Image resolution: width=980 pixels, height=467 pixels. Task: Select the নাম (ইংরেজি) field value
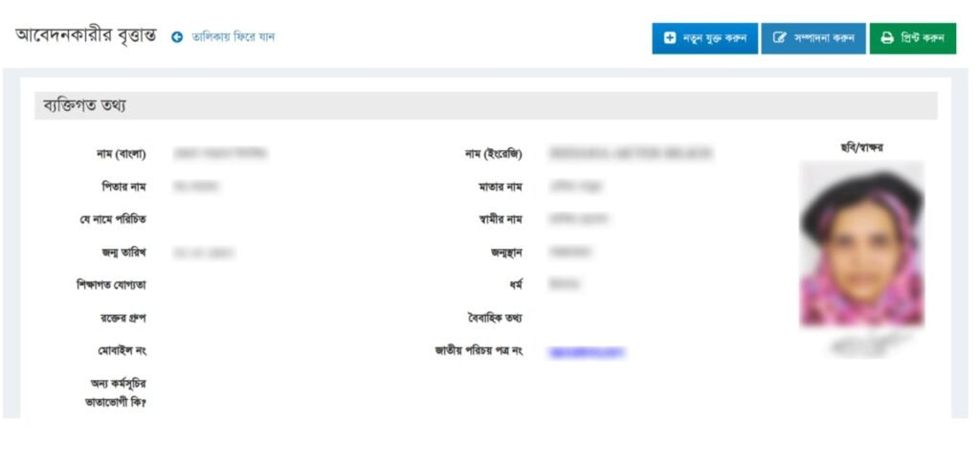pyautogui.click(x=631, y=154)
